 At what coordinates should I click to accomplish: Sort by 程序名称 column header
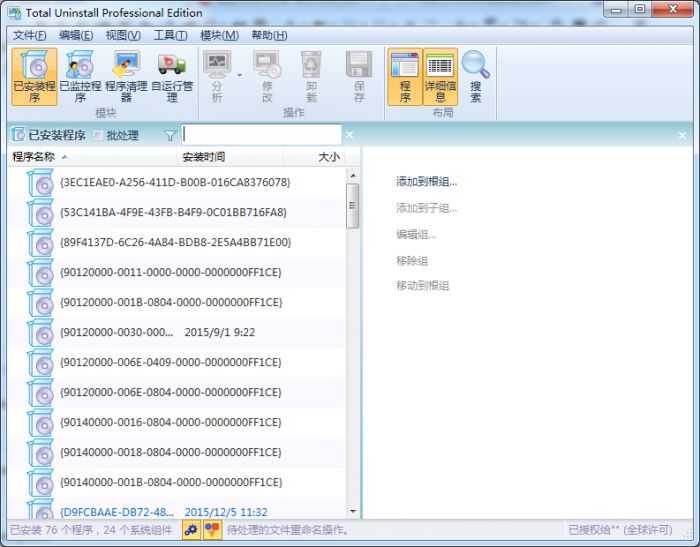pyautogui.click(x=92, y=157)
